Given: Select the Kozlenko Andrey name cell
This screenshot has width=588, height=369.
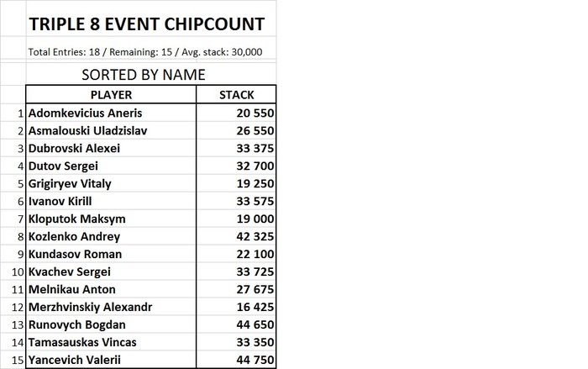Looking at the screenshot, I should tap(111, 236).
